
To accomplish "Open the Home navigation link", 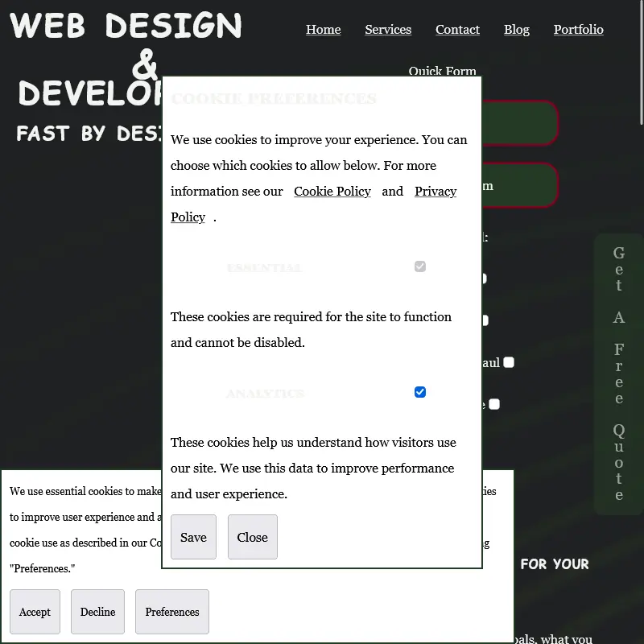I will (x=324, y=30).
